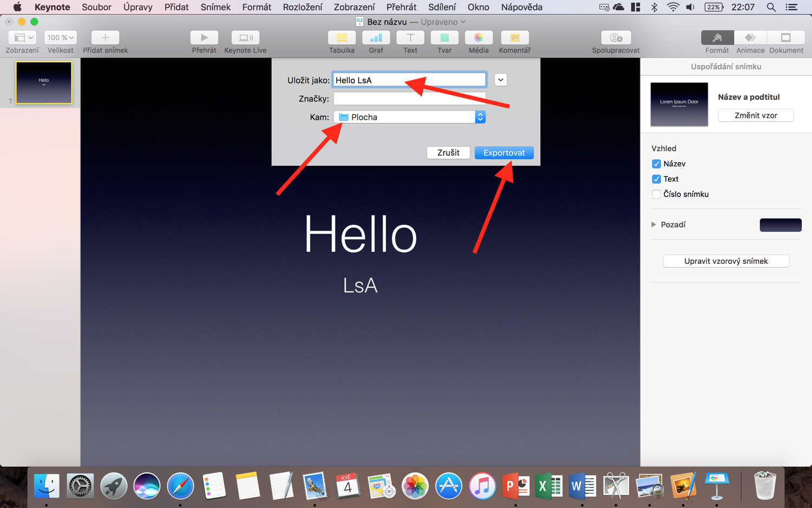
Task: Select the Tvar shape icon
Action: (444, 38)
